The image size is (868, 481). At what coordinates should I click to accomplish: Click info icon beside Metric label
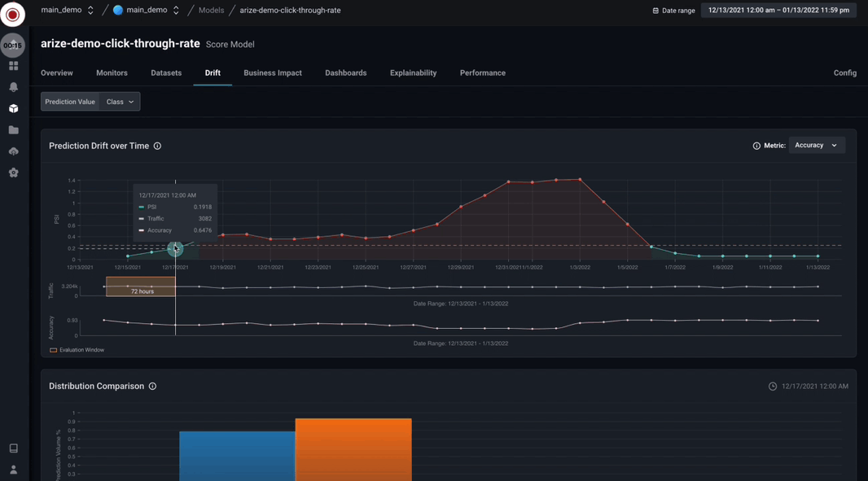coord(756,146)
